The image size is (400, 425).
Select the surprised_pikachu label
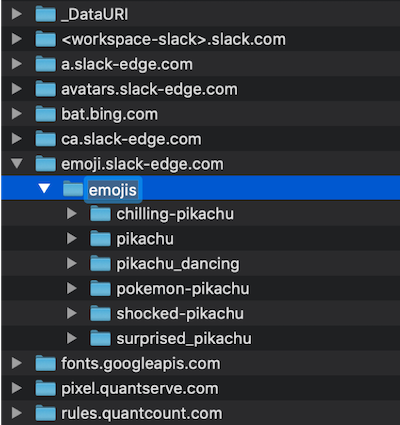coord(184,339)
